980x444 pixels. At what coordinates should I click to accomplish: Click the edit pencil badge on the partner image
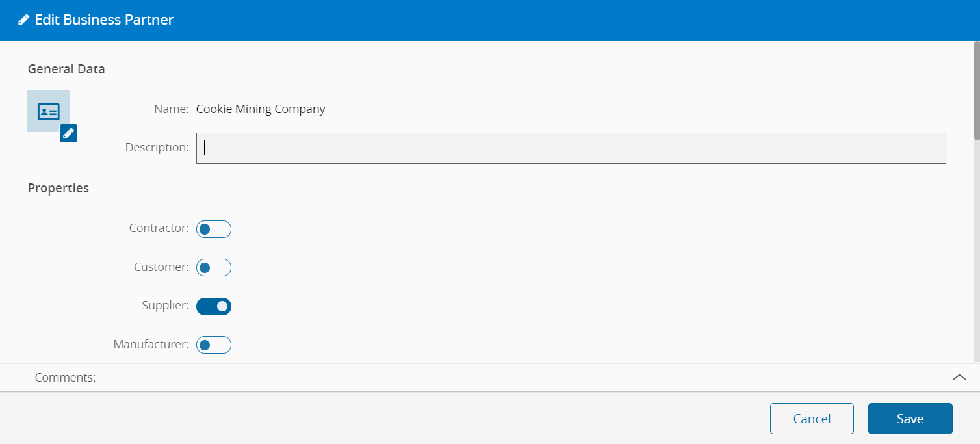[68, 133]
